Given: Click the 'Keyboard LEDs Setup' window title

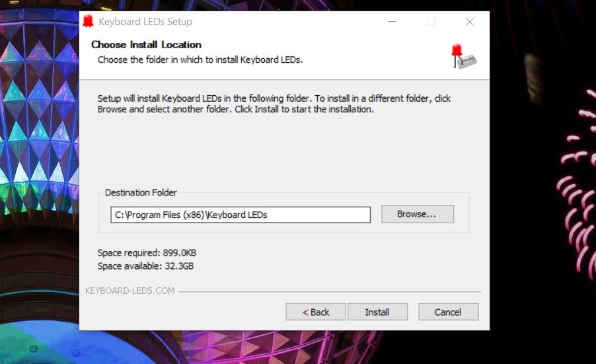Looking at the screenshot, I should coord(145,22).
